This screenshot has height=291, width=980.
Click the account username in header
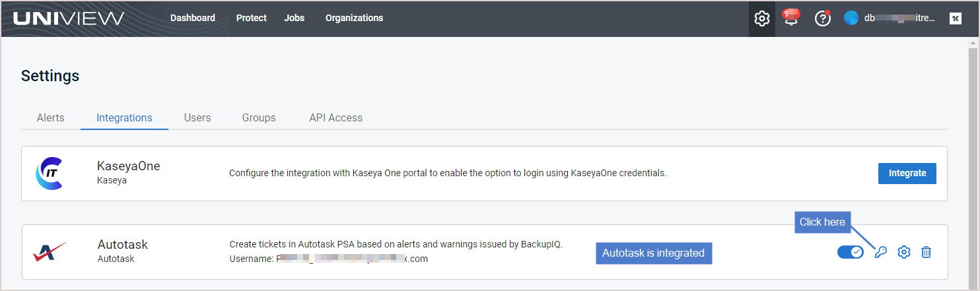point(899,18)
